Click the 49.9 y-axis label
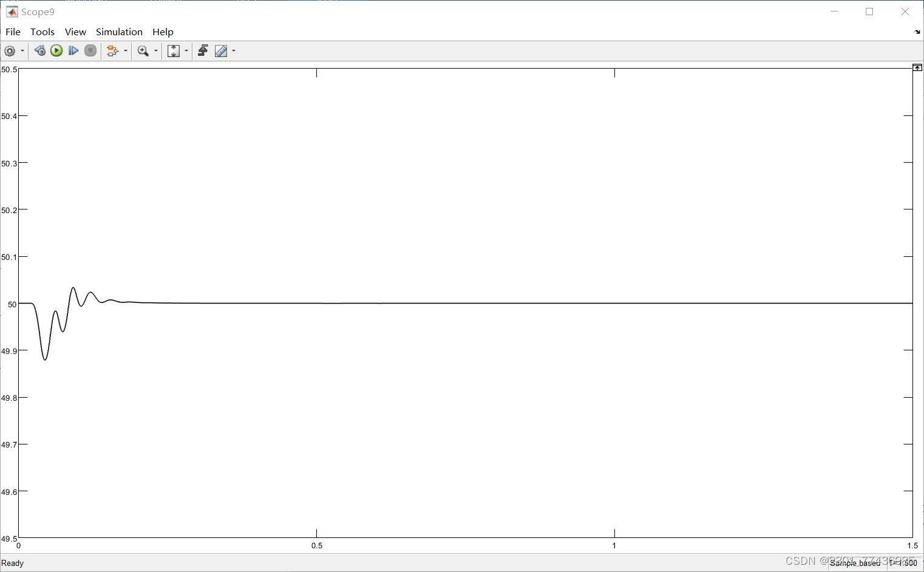Viewport: 924px width, 572px height. coord(9,351)
